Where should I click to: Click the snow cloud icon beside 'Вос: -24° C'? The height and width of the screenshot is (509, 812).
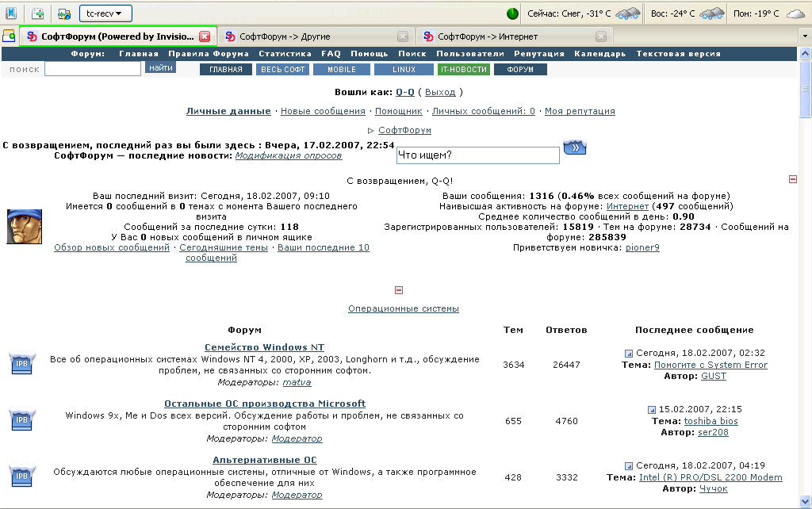pos(711,13)
